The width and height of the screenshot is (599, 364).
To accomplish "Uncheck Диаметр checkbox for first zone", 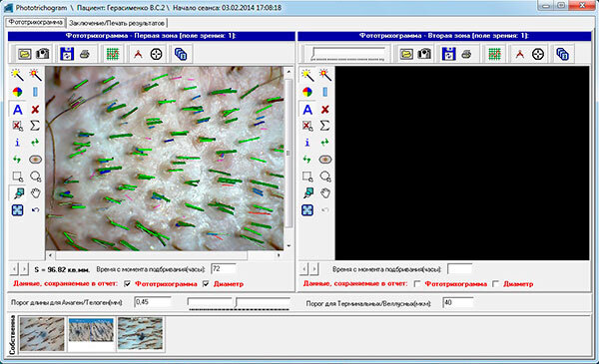I will pos(206,283).
